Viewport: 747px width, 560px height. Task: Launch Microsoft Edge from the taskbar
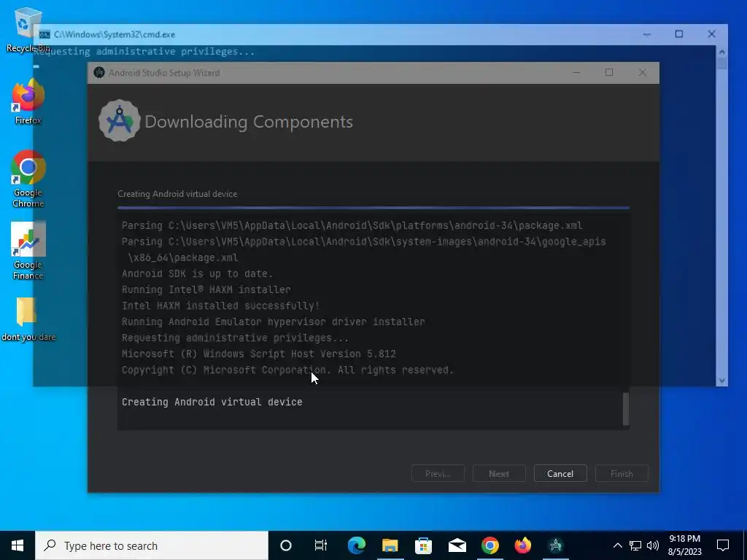point(356,545)
